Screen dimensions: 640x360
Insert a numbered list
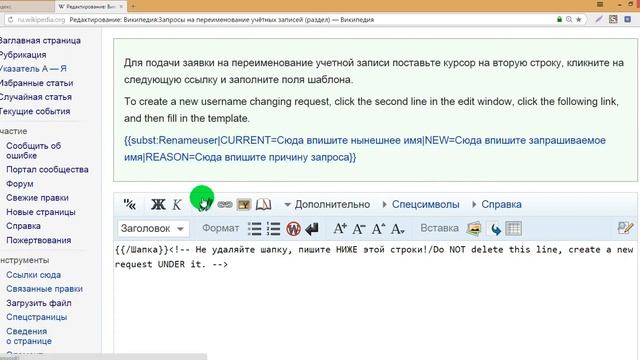tap(273, 229)
